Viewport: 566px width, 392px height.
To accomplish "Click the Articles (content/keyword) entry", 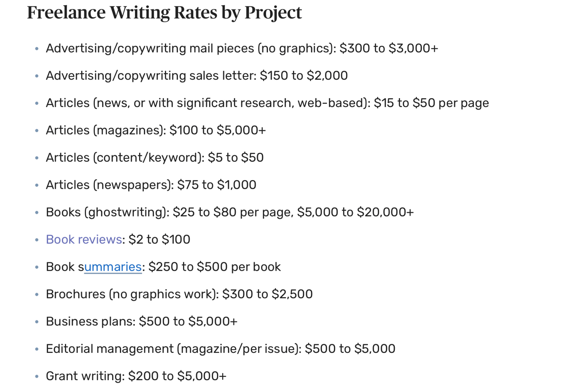I will (x=154, y=158).
